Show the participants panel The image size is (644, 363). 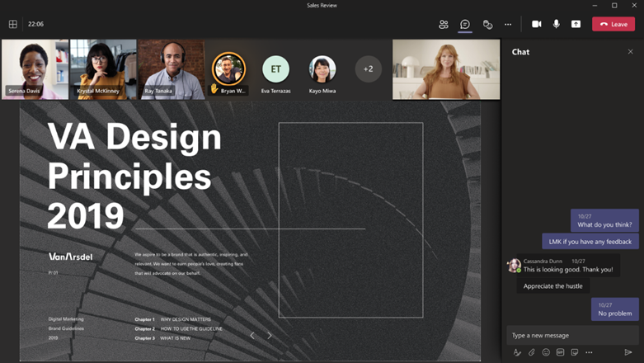(444, 24)
